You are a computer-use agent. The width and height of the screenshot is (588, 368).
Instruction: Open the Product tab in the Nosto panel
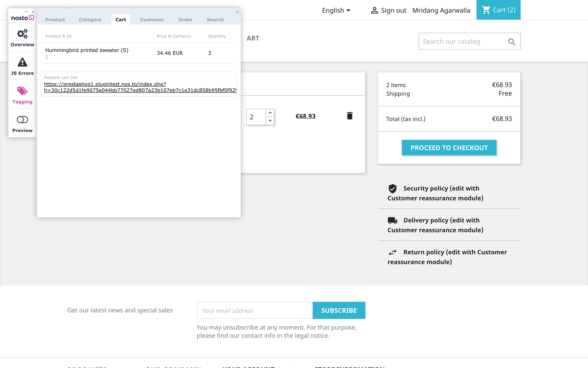pyautogui.click(x=55, y=20)
